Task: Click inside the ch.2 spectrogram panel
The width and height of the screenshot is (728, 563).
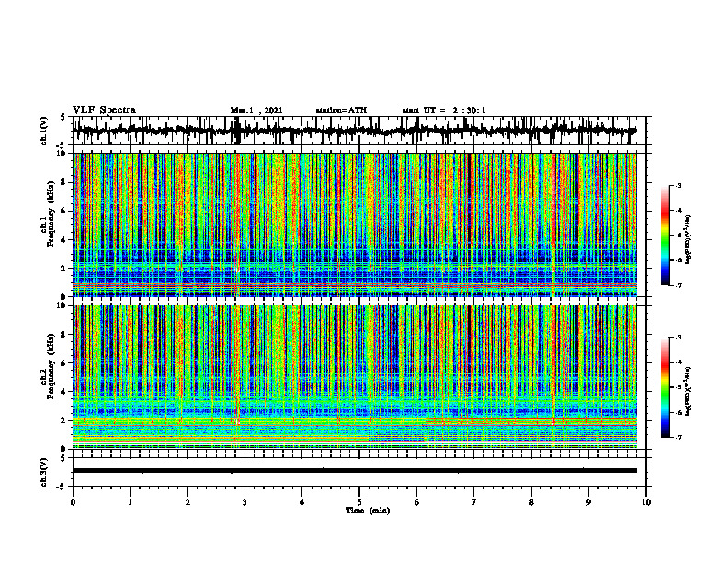Action: pyautogui.click(x=354, y=377)
